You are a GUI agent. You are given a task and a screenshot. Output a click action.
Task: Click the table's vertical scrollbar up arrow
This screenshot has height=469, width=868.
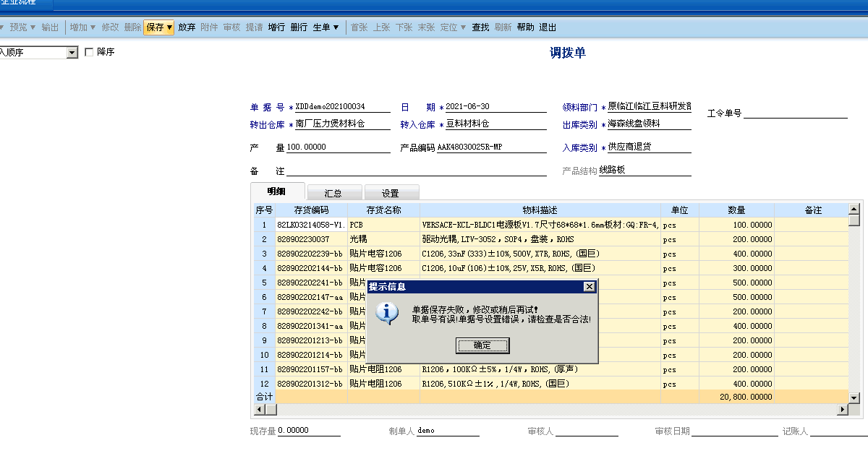[854, 209]
